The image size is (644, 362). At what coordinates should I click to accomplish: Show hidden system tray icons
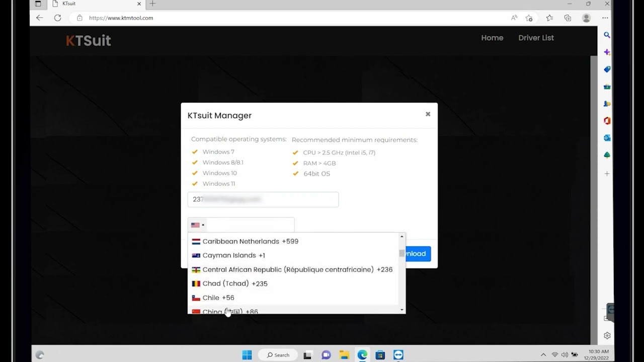pyautogui.click(x=543, y=355)
